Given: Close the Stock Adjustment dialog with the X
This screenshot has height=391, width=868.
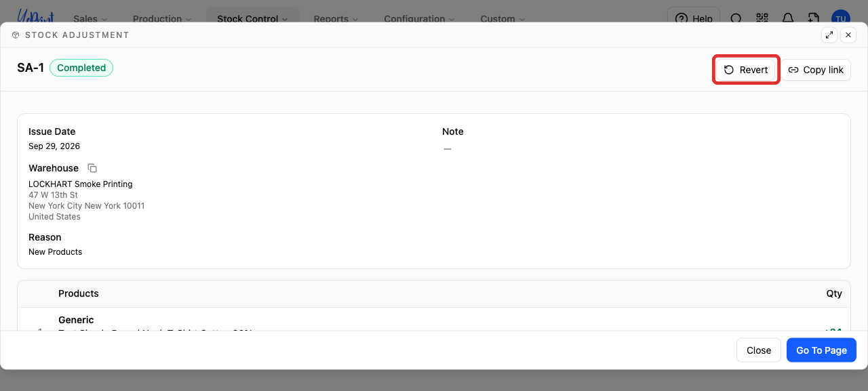Looking at the screenshot, I should 848,35.
